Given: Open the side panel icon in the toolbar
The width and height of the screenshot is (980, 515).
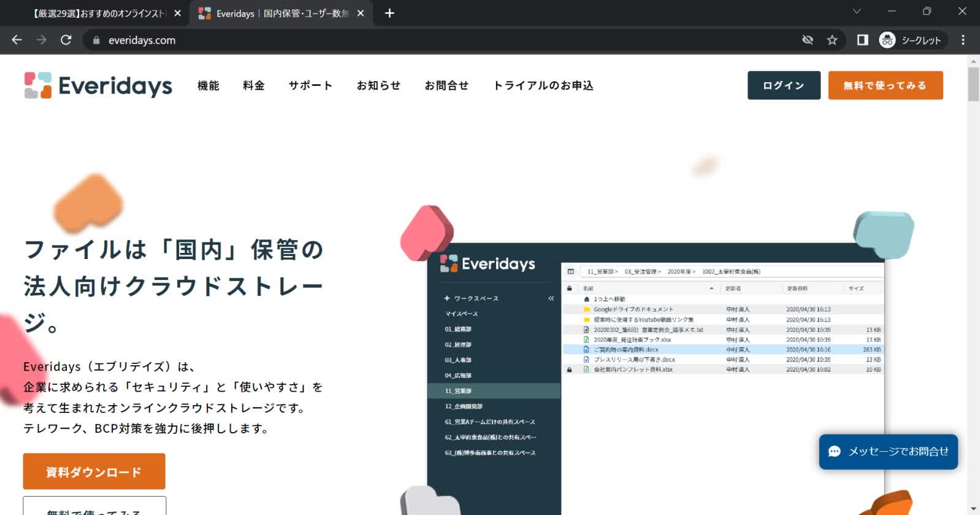Looking at the screenshot, I should [x=862, y=40].
